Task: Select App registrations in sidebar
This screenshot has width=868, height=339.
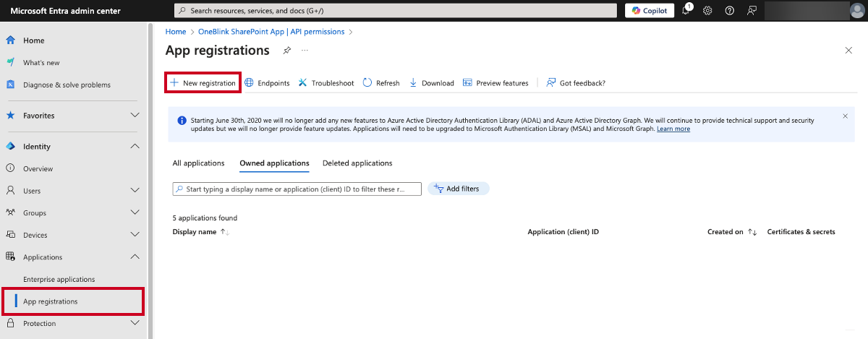Action: (x=74, y=301)
